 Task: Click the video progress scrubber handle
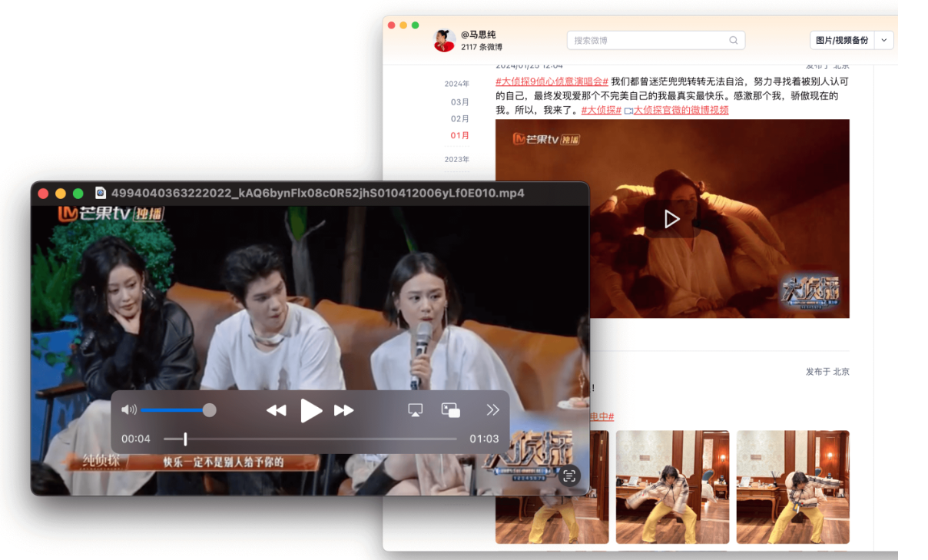(x=185, y=439)
